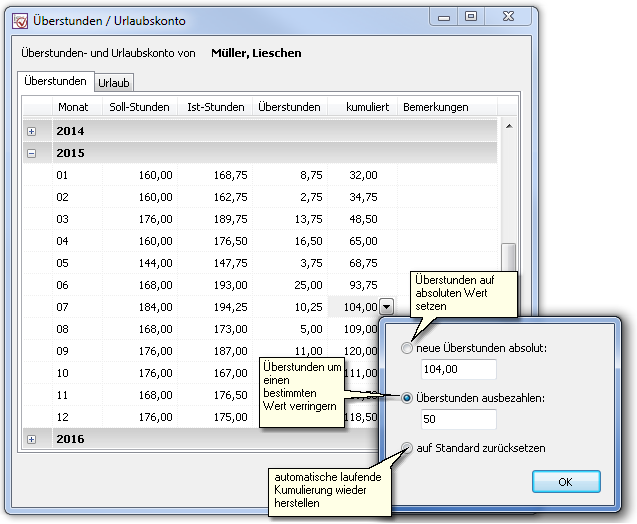Click the scroll up arrow in table

click(508, 126)
